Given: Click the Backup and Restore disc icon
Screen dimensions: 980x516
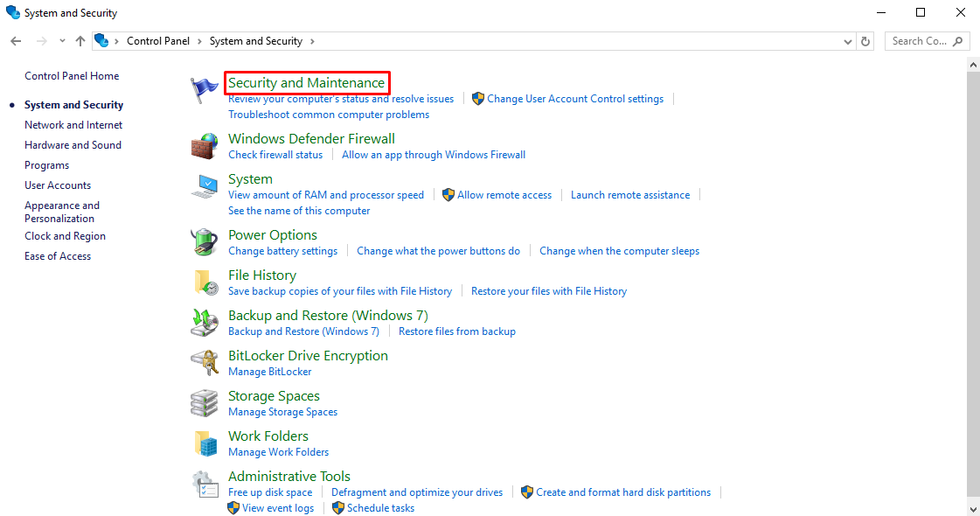Looking at the screenshot, I should pyautogui.click(x=205, y=322).
